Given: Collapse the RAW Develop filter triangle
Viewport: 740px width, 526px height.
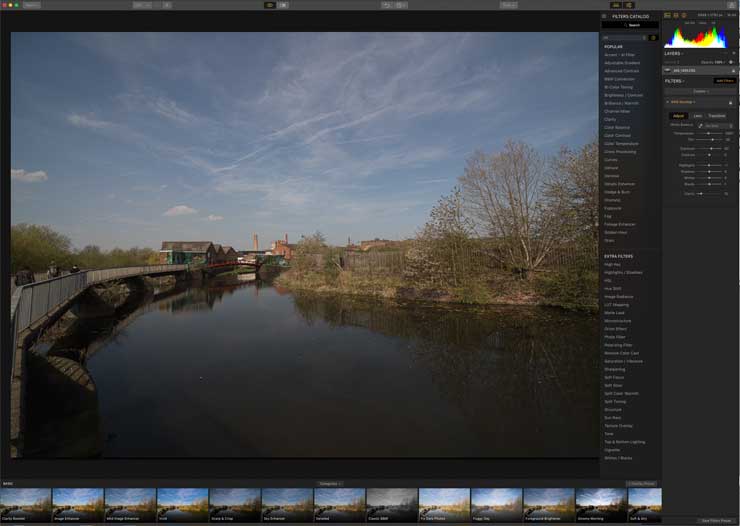Looking at the screenshot, I should pos(667,102).
